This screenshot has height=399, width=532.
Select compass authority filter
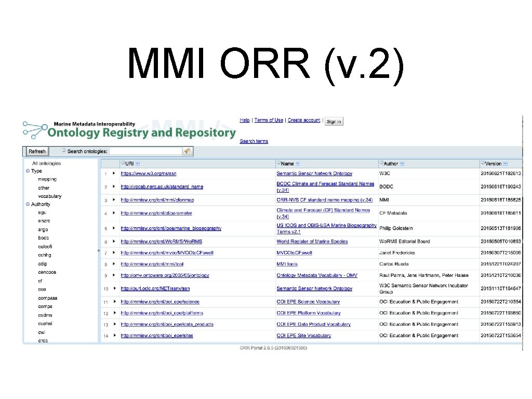pos(47,298)
